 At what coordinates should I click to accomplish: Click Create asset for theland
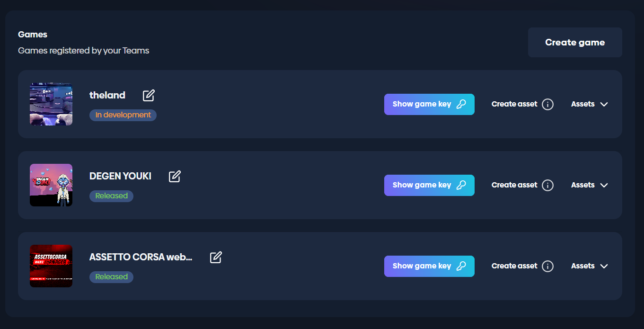tap(514, 104)
